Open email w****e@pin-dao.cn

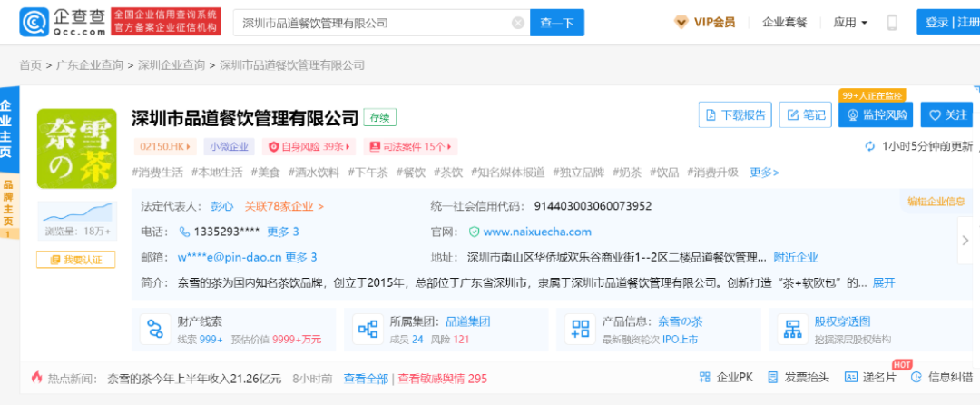(230, 257)
